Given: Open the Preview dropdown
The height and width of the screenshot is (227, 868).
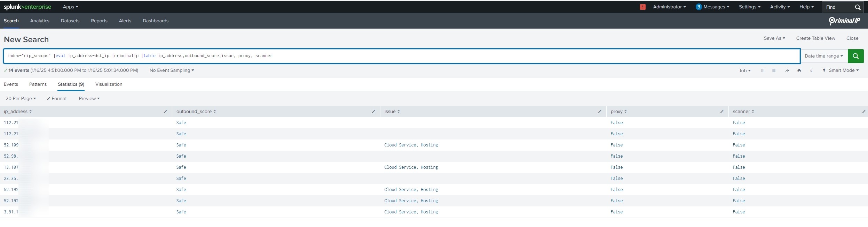Looking at the screenshot, I should tap(89, 99).
